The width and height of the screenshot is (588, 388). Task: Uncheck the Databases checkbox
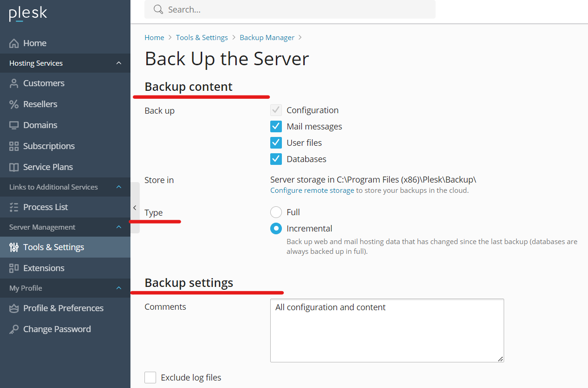(x=276, y=159)
